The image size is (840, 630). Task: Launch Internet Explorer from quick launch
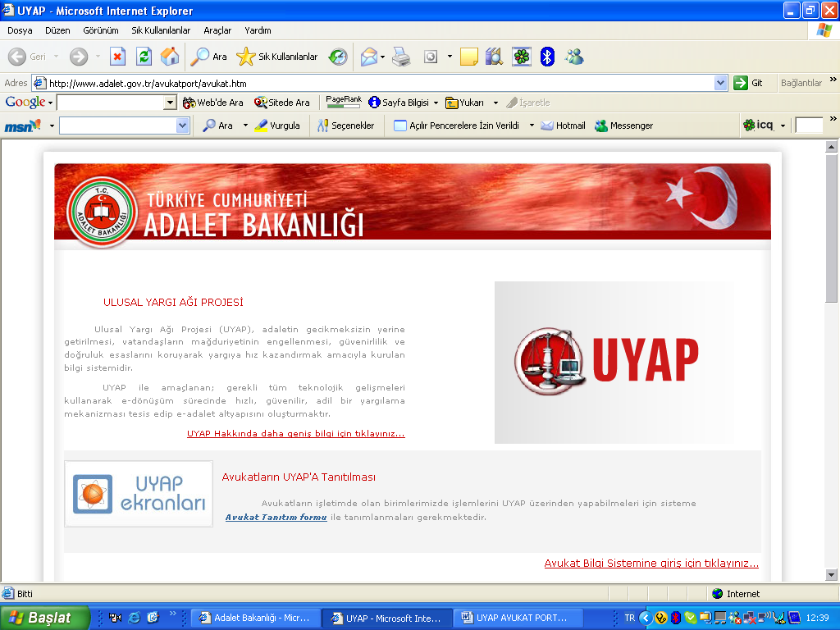134,618
